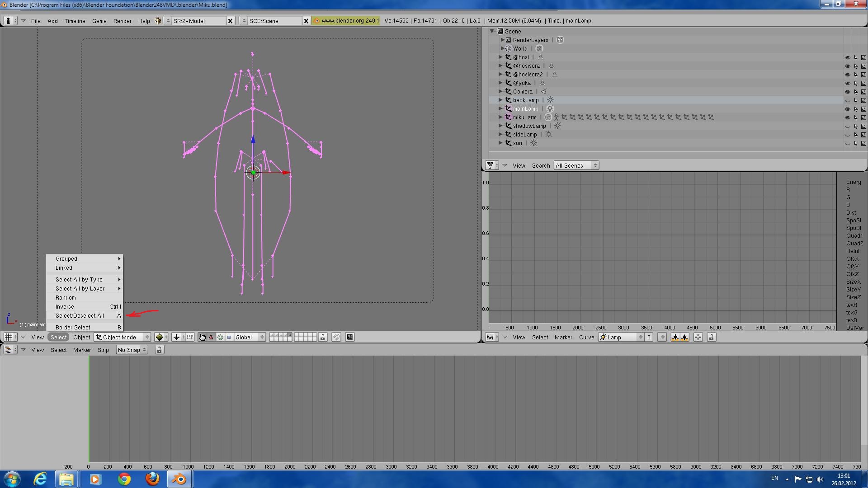The image size is (868, 488).
Task: Click the lamp data icon of mainLamp row
Action: point(550,109)
